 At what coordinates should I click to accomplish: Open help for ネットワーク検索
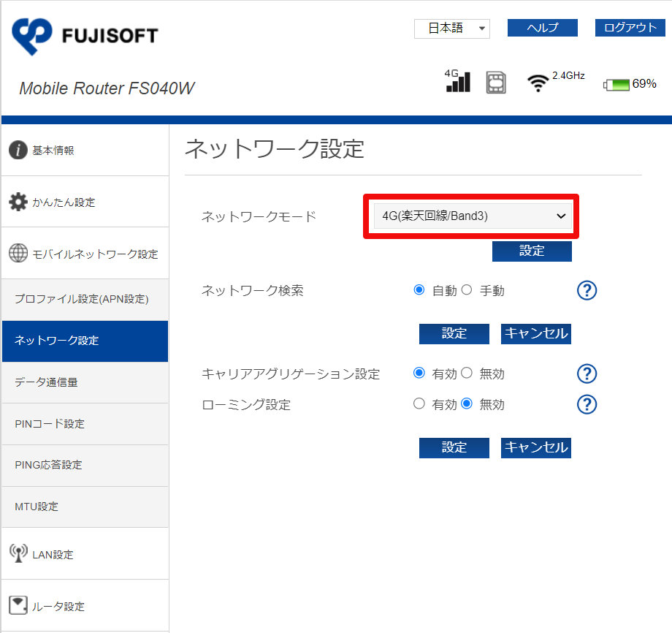(x=587, y=290)
